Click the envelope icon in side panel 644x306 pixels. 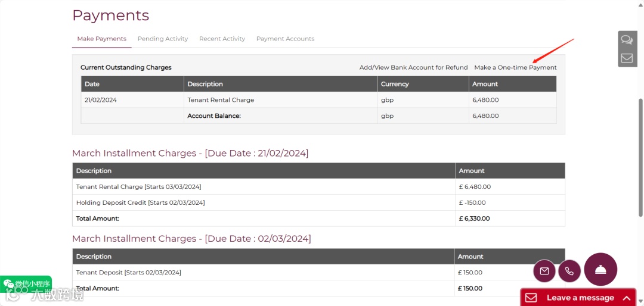627,58
